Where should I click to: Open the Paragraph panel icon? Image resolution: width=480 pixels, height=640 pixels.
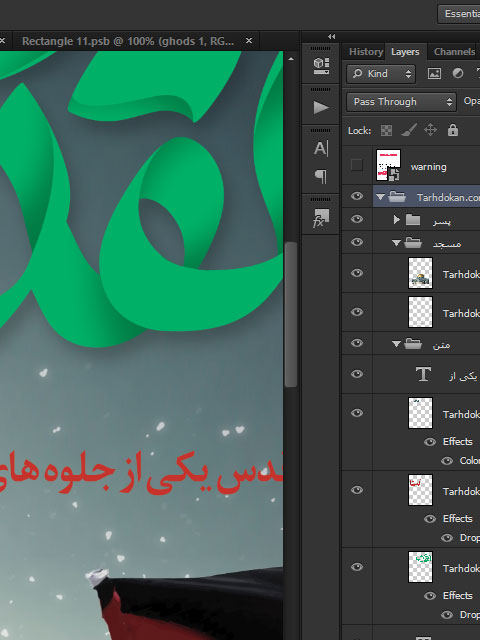tap(321, 176)
